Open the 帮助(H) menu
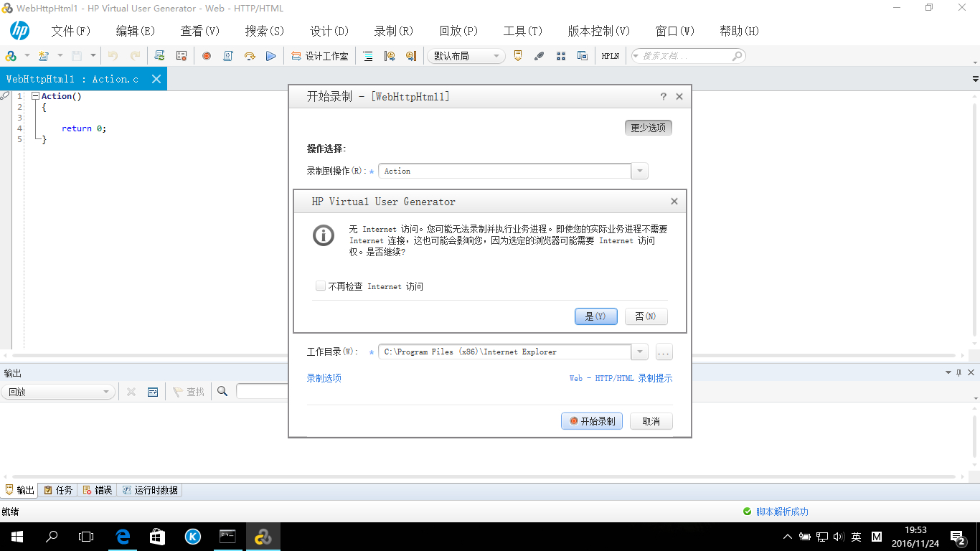 tap(740, 31)
